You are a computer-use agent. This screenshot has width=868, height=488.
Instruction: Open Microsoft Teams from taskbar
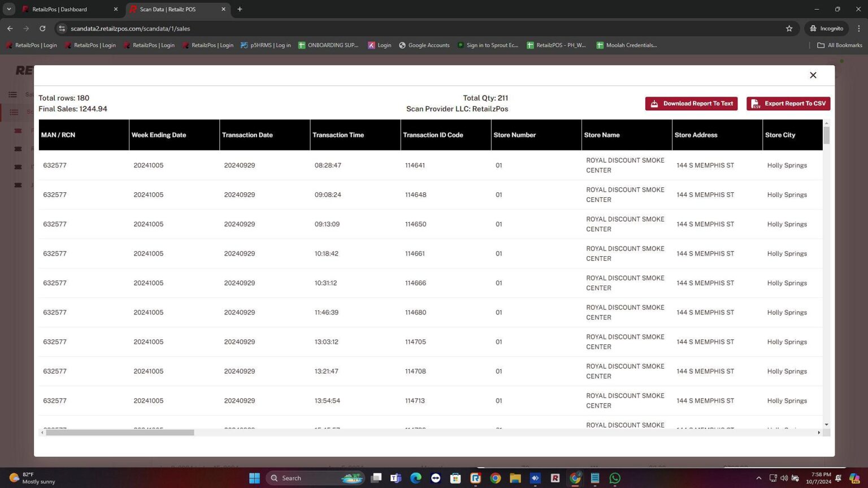pyautogui.click(x=396, y=478)
